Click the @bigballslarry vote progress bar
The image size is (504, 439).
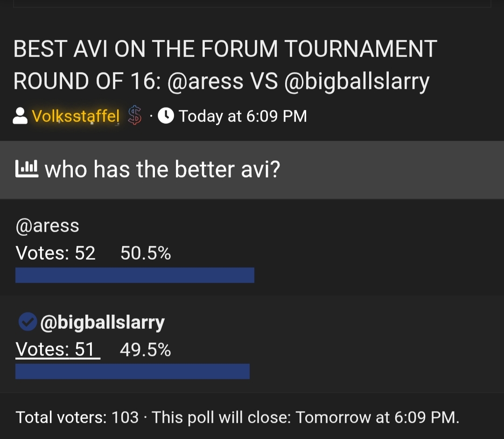coord(132,371)
